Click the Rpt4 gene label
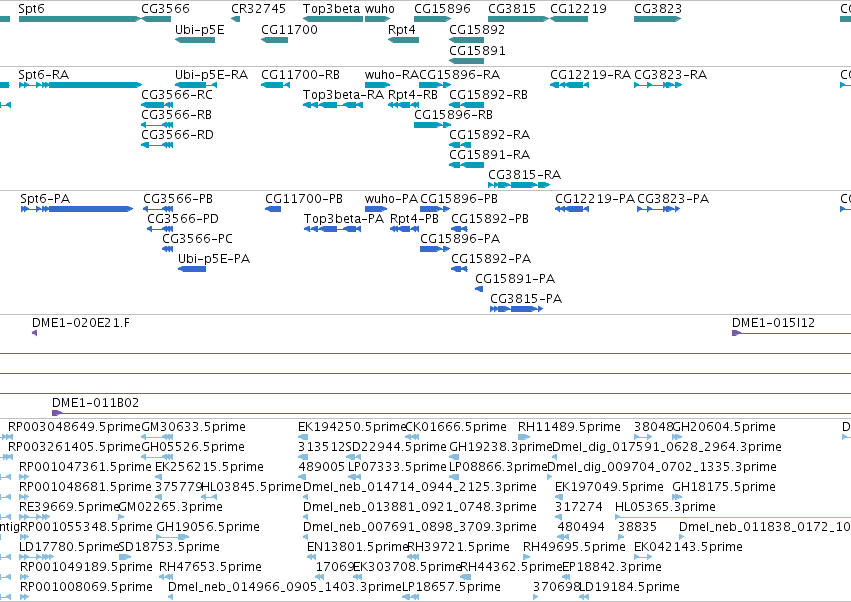This screenshot has width=851, height=602. [x=402, y=29]
